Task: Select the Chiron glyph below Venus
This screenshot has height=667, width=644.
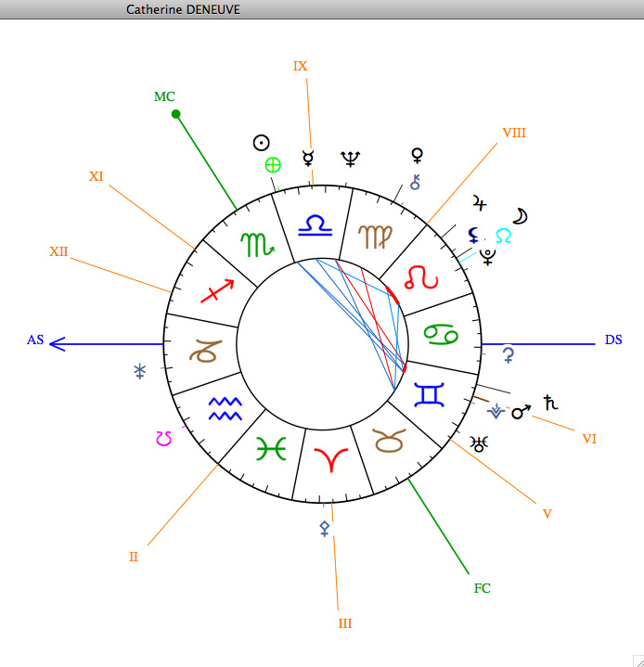Action: coord(415,182)
